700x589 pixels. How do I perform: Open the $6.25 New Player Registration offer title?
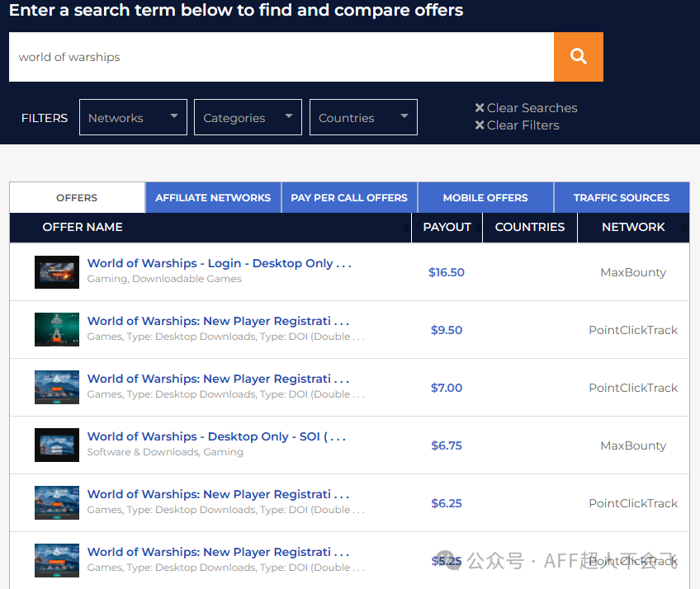tap(218, 494)
